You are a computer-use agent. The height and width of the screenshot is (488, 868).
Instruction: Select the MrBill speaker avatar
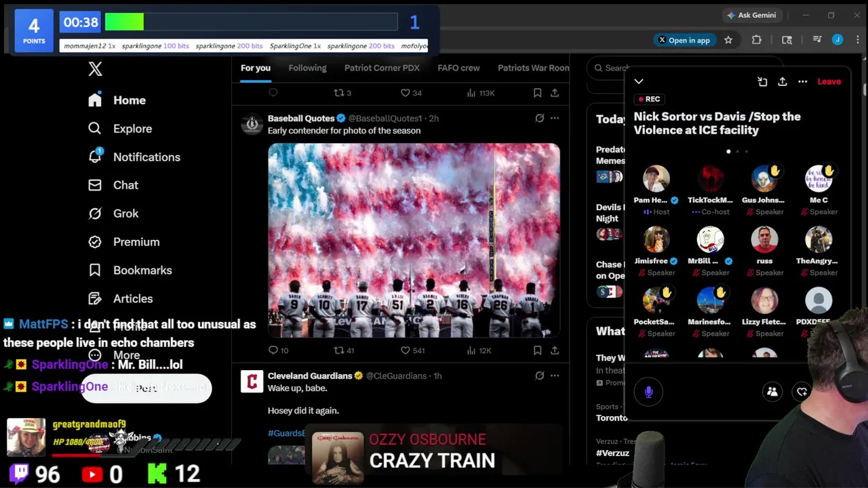710,240
